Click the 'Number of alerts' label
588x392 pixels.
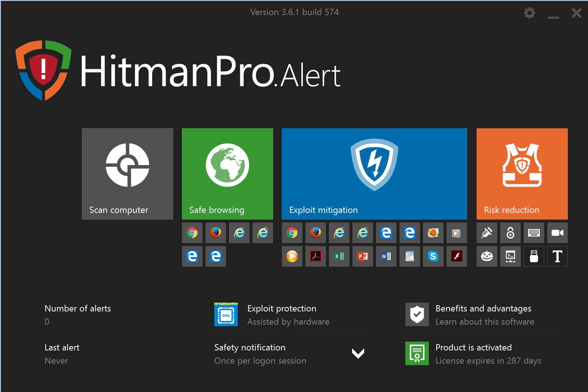78,309
